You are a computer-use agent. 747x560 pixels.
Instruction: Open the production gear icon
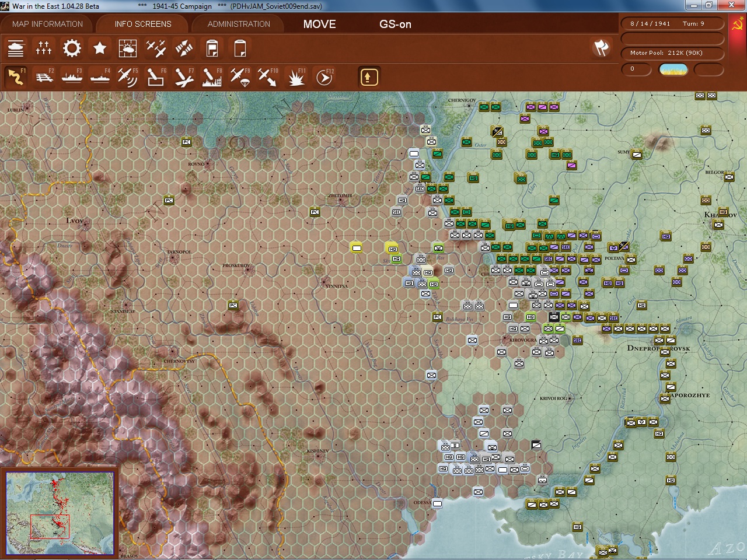[x=72, y=48]
